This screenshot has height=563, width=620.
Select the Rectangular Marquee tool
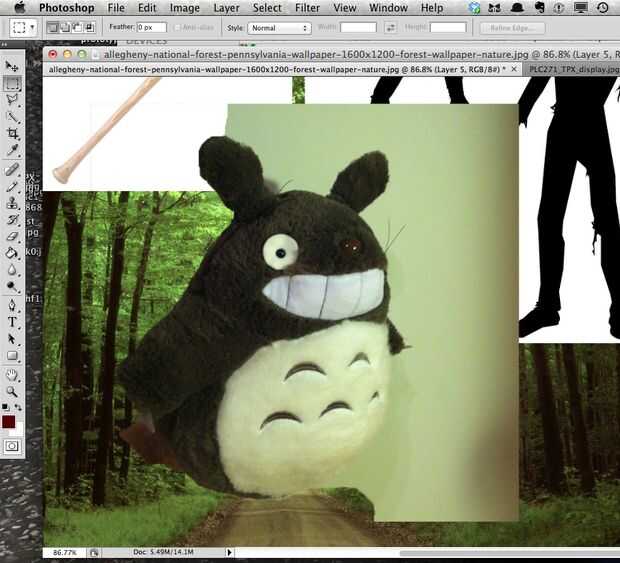[x=12, y=83]
